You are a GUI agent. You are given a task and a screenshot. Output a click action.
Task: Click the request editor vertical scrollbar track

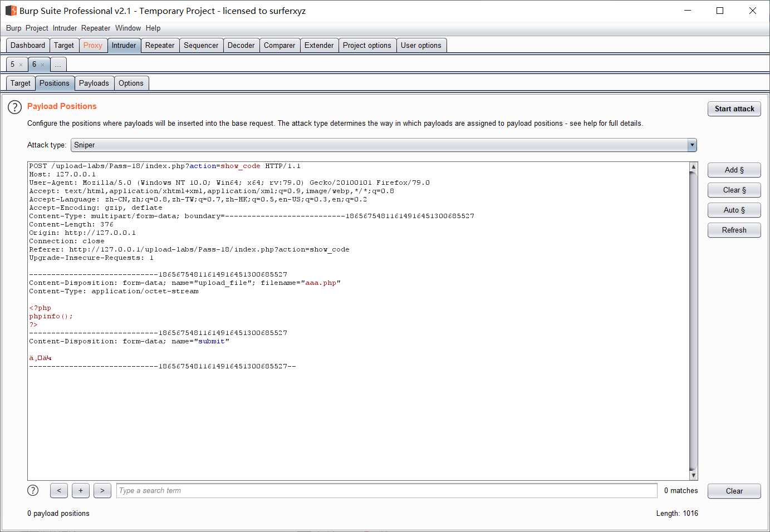coord(693,321)
